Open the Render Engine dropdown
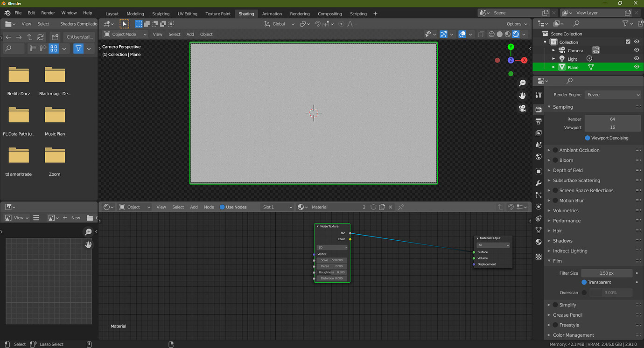 pyautogui.click(x=612, y=94)
